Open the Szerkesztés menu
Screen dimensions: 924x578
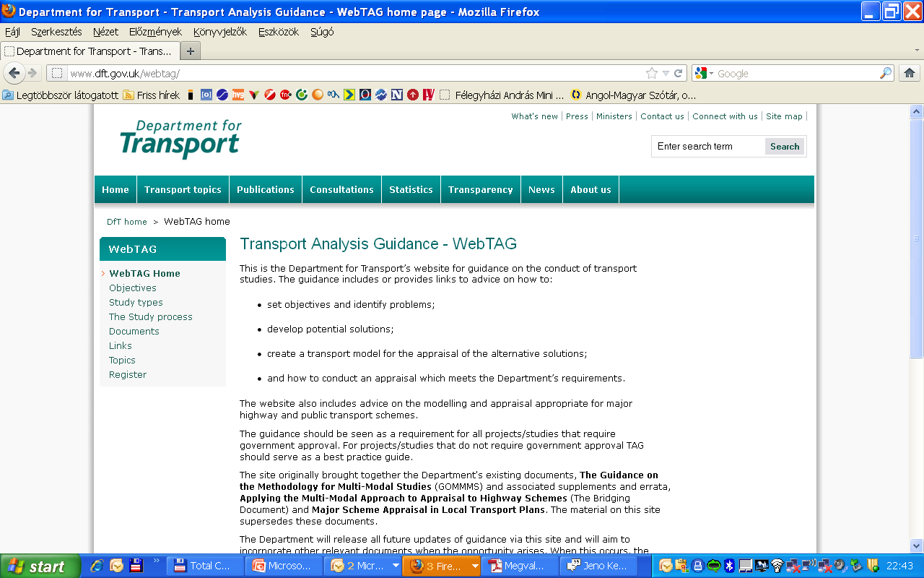pos(56,32)
